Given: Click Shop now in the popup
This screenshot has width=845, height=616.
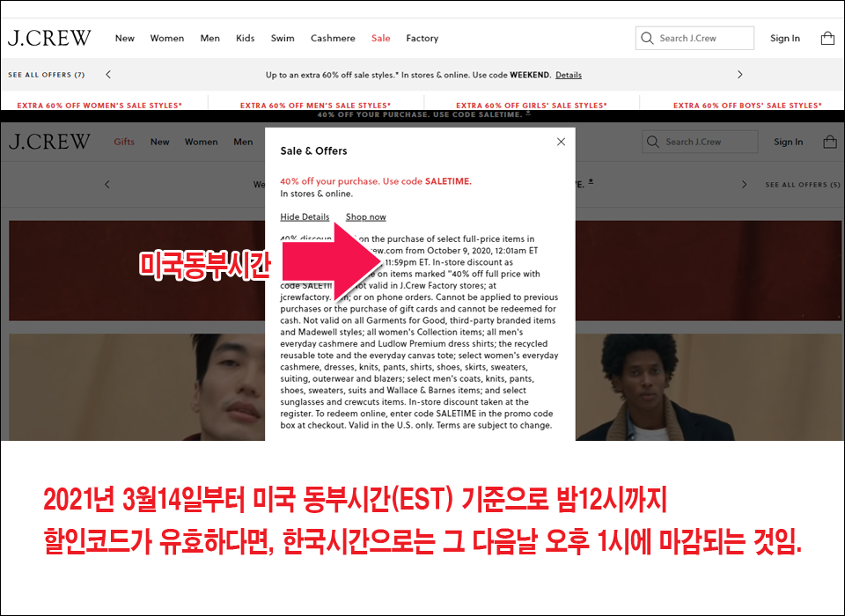Looking at the screenshot, I should (x=366, y=216).
